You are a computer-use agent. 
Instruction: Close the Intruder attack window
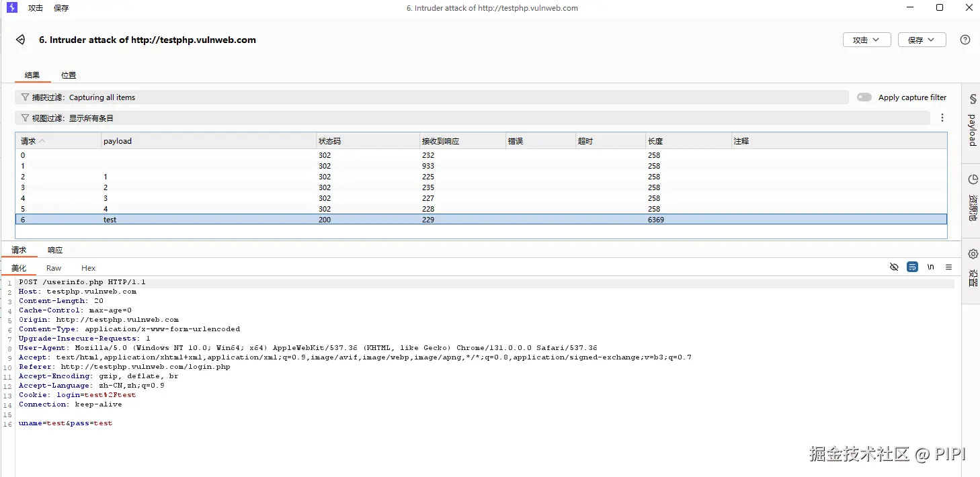tap(969, 7)
